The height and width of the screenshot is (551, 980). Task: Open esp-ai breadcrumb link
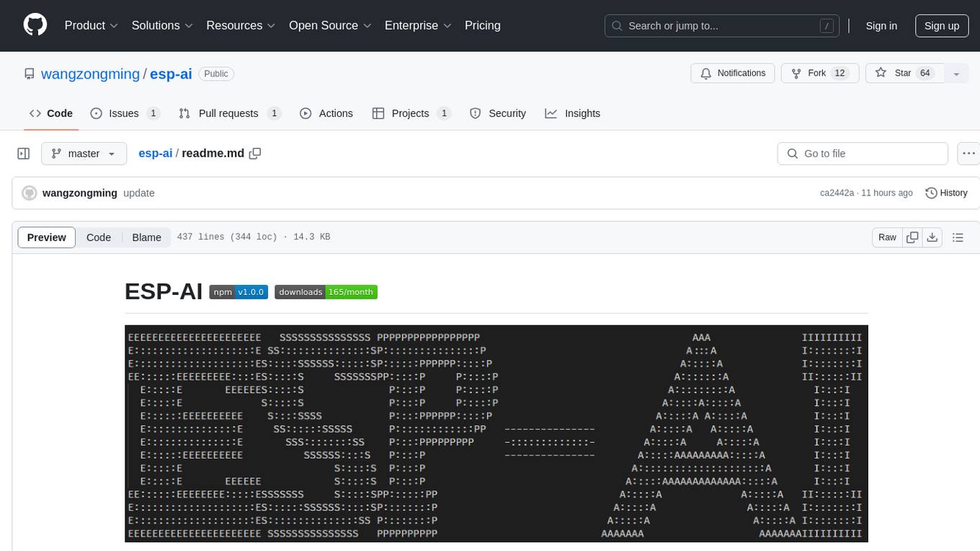pos(156,153)
